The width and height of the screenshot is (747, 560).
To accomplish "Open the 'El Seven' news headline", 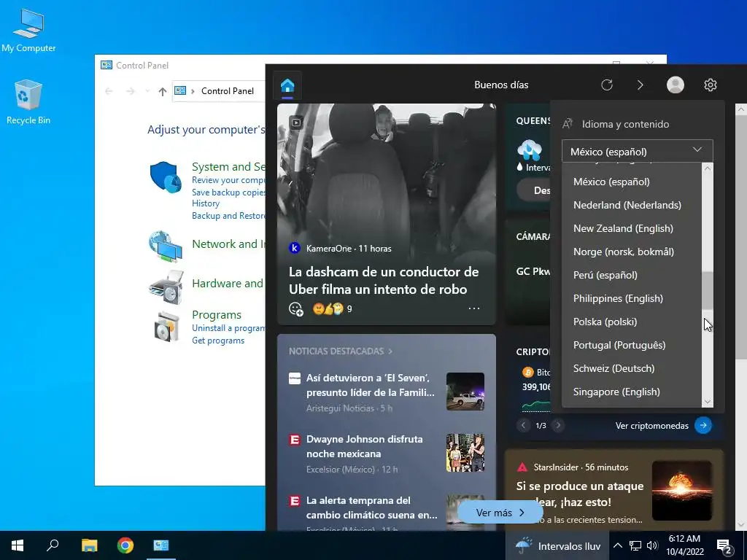I will (x=370, y=385).
